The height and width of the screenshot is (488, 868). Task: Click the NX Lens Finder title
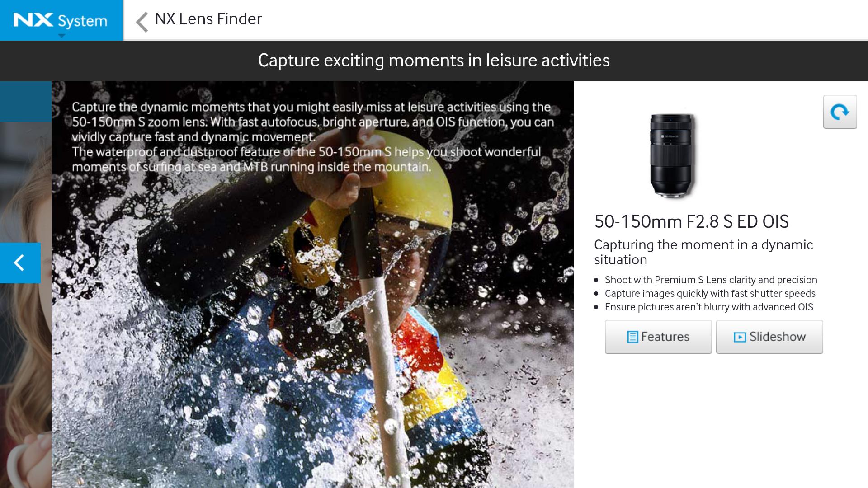click(x=208, y=19)
